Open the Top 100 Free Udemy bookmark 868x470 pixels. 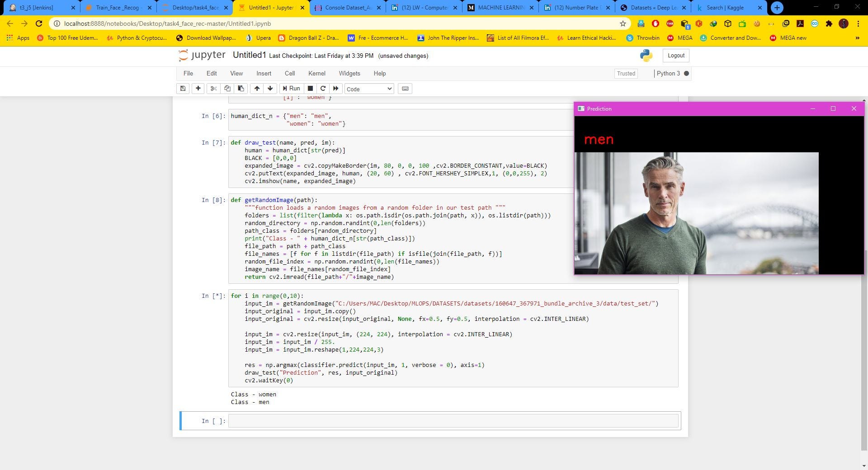coord(67,38)
